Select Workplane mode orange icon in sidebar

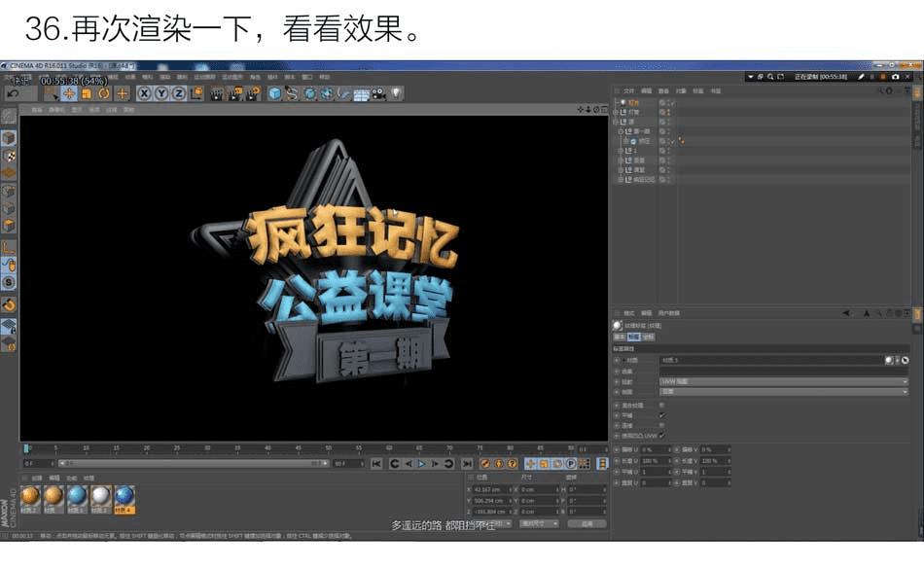coord(9,173)
